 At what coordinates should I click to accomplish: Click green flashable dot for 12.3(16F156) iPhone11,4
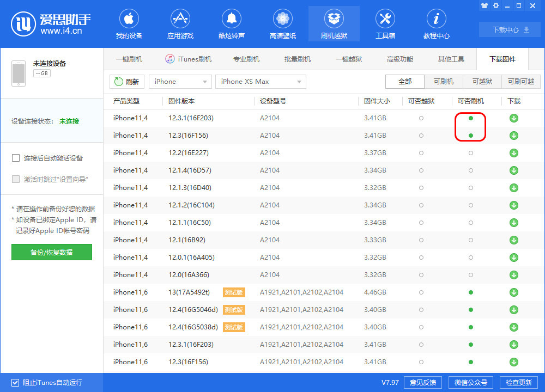tap(471, 136)
